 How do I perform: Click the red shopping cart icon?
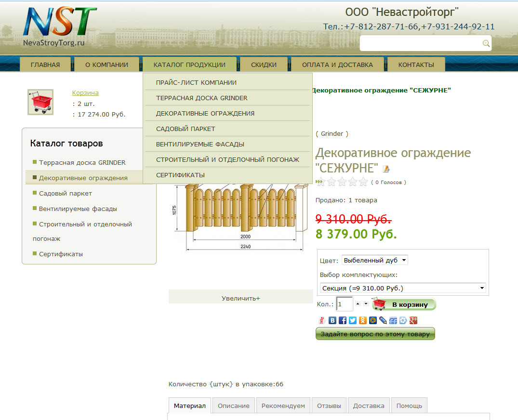point(40,102)
